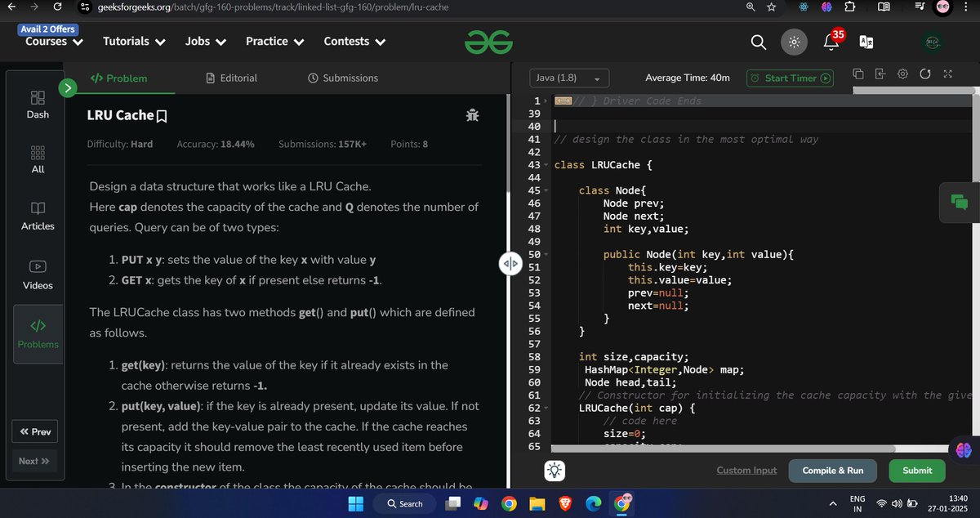Click Compile & Run
980x518 pixels.
click(x=832, y=471)
